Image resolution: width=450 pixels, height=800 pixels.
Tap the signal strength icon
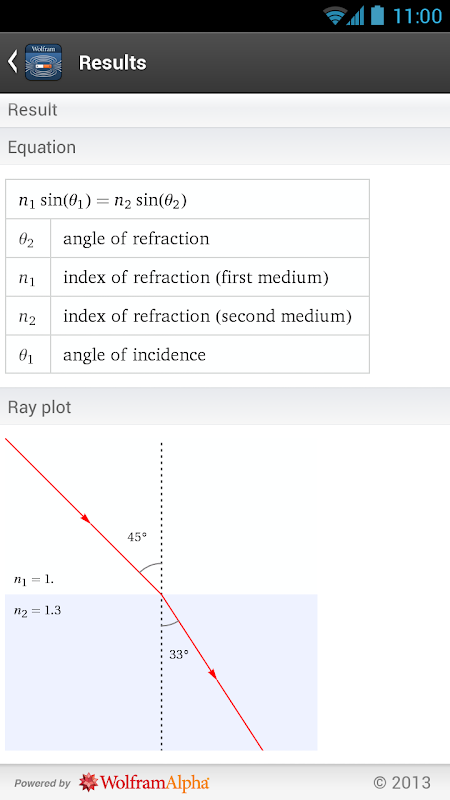(x=356, y=16)
